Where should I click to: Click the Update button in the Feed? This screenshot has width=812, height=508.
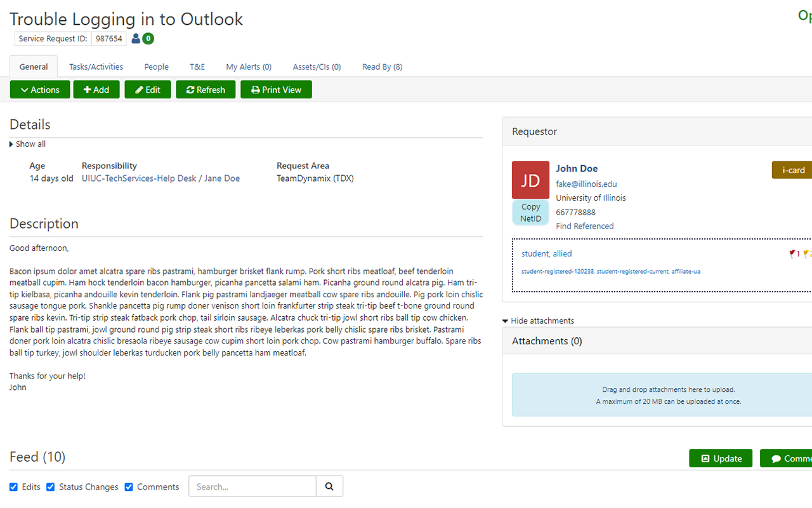tap(721, 458)
